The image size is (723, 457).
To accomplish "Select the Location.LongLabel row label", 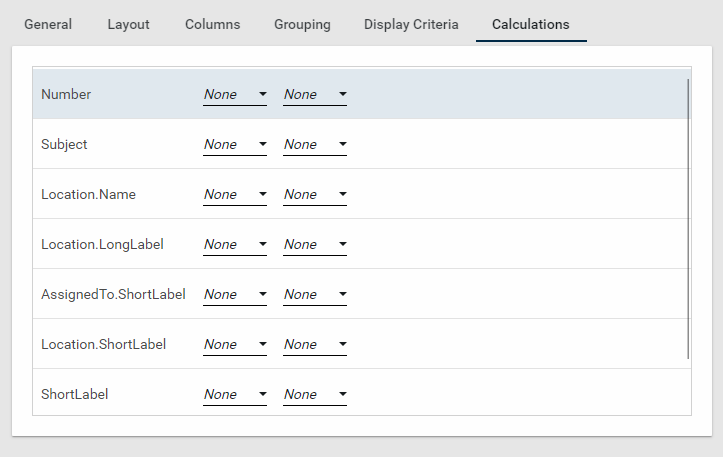I will click(102, 245).
